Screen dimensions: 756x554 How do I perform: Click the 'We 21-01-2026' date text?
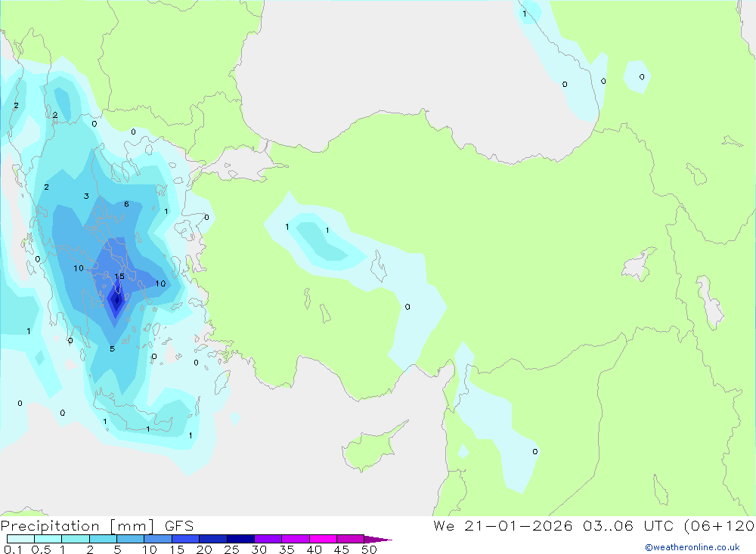point(503,526)
